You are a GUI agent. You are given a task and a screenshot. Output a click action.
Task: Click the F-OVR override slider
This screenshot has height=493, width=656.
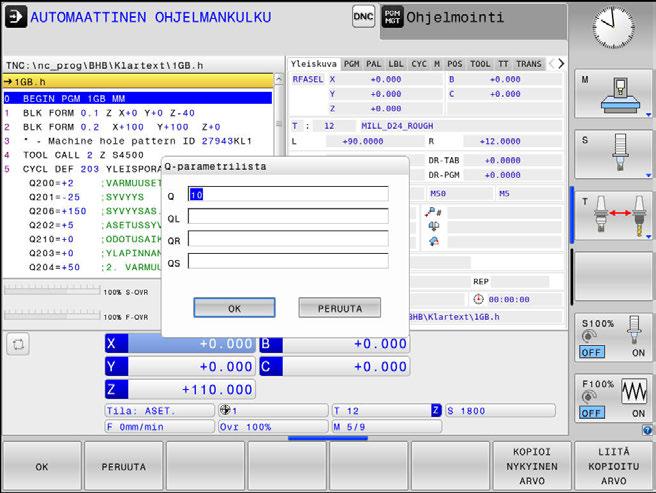(x=52, y=314)
